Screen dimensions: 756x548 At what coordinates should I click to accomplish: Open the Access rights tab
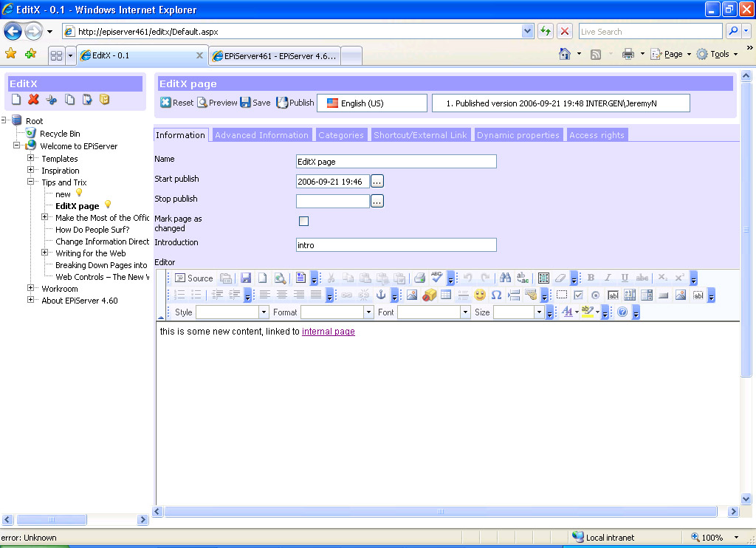[x=597, y=135]
